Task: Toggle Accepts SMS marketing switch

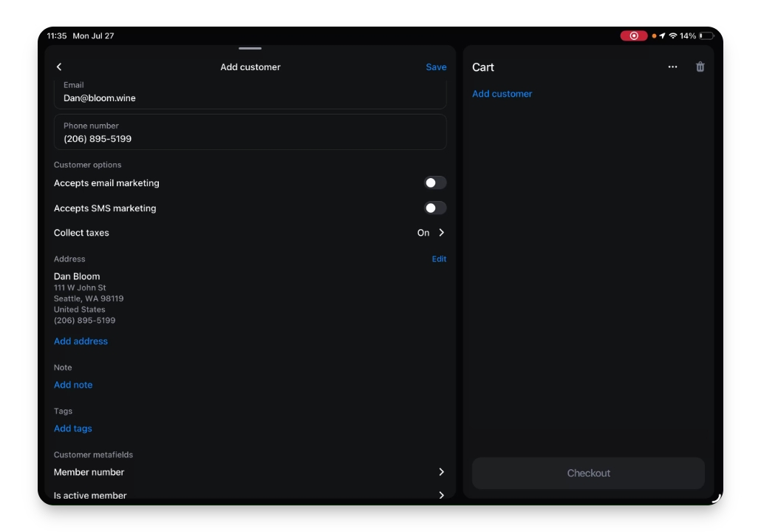Action: tap(435, 208)
